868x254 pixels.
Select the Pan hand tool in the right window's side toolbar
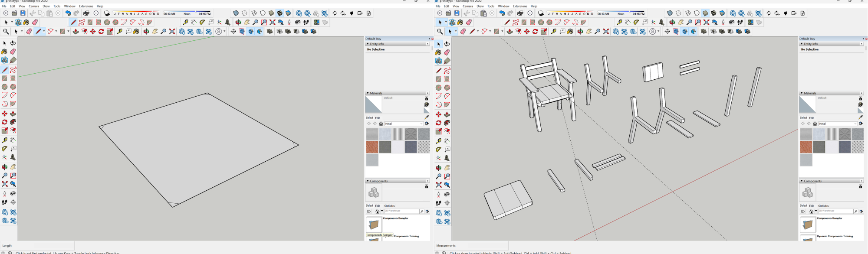[447, 168]
